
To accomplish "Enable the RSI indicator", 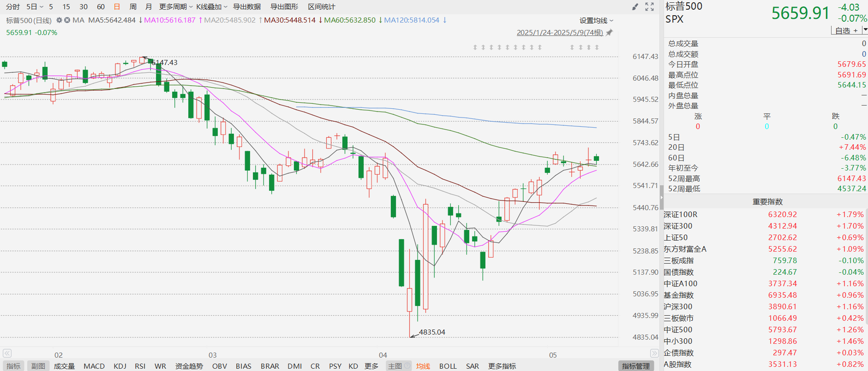I will 140,366.
